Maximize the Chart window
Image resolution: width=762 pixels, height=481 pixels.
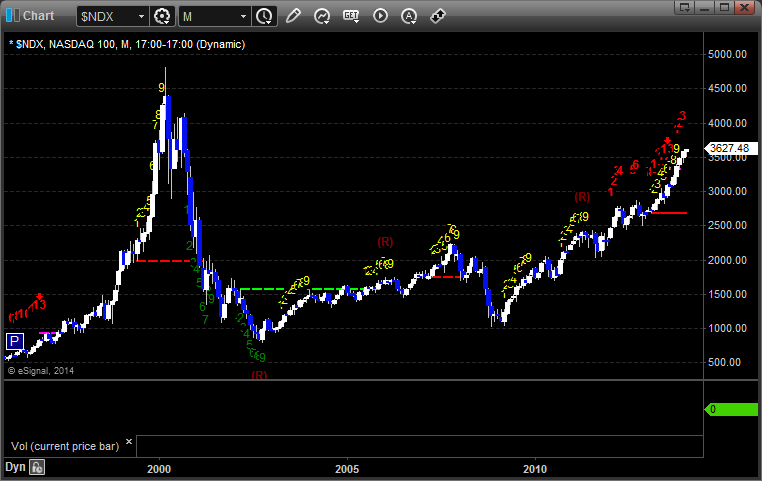[724, 7]
